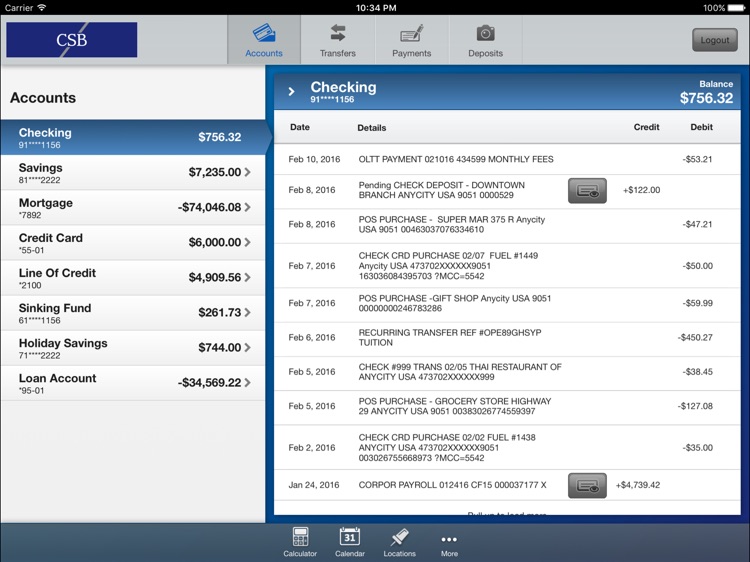Open POS PURCHASE GROCERY STORE transaction
The image size is (750, 562).
pos(507,407)
